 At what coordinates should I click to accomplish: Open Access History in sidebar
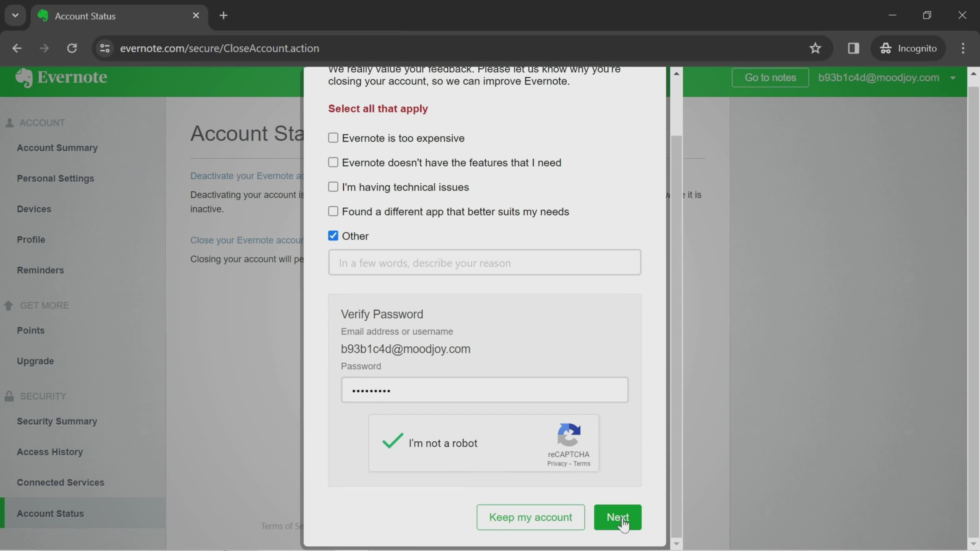coord(50,452)
